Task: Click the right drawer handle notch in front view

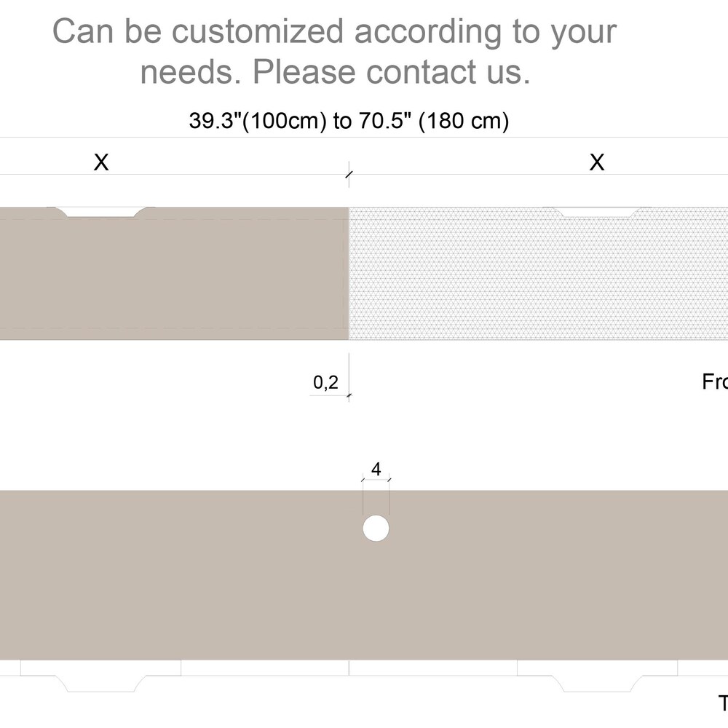Action: (597, 212)
